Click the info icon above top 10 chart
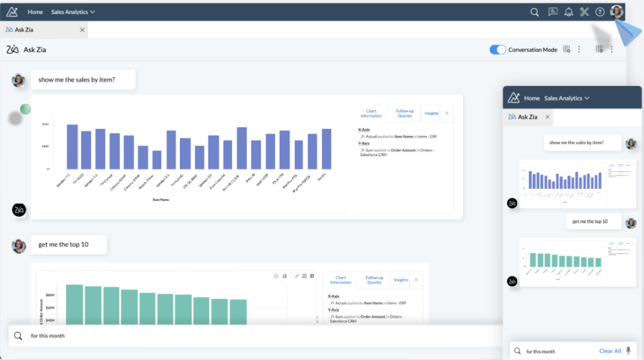The width and height of the screenshot is (644, 360). tap(276, 276)
